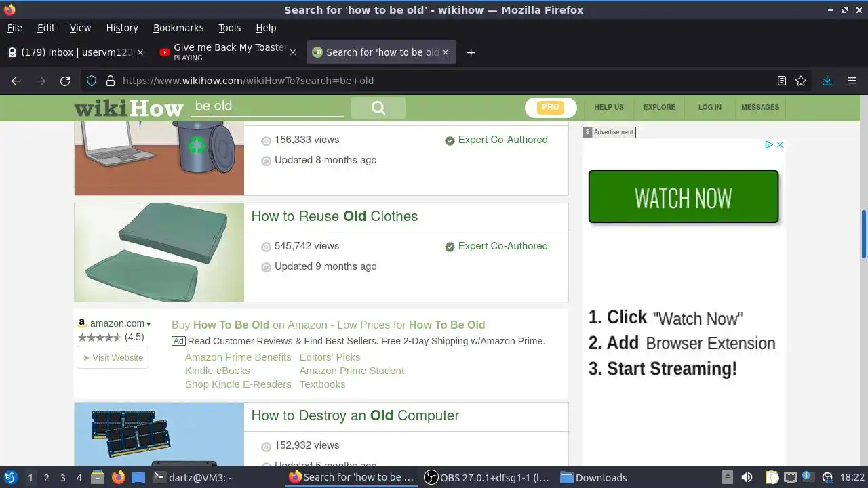Expand the amazon.com ad dropdown arrow
868x488 pixels.
point(149,324)
